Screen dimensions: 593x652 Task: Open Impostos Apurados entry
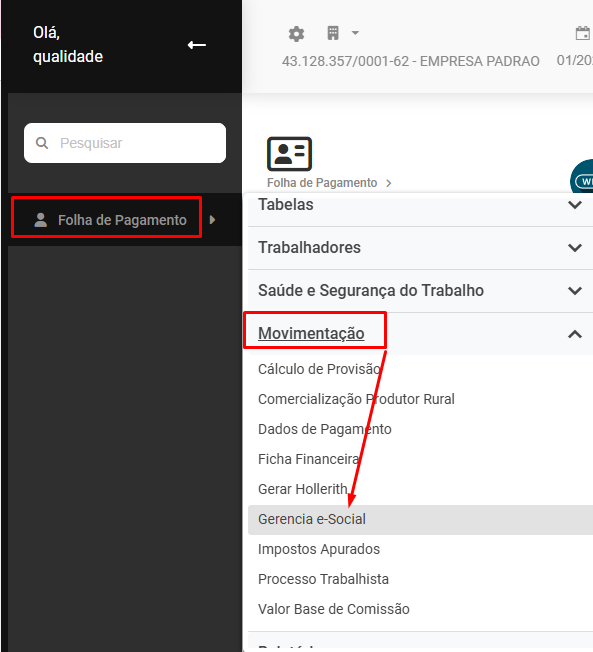(x=319, y=549)
